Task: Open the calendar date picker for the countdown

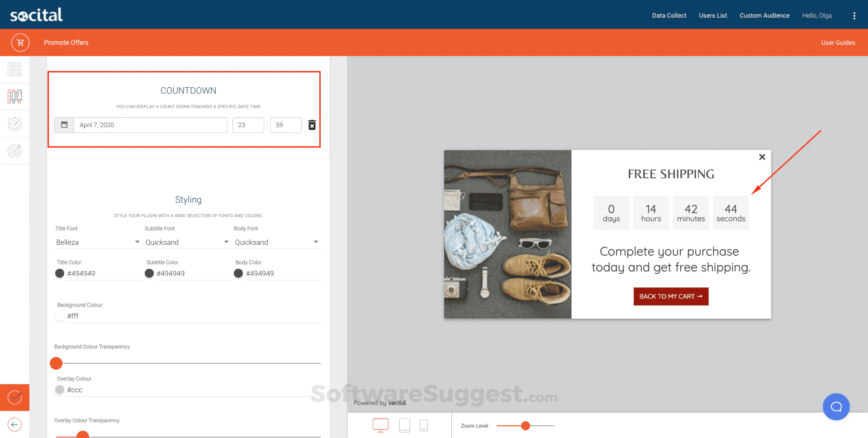Action: (64, 125)
